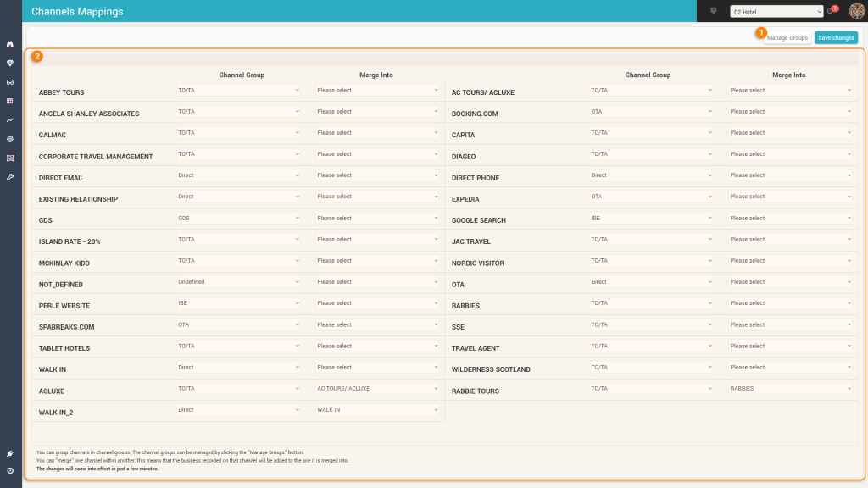Open the Channel Group dropdown for SPABREAKS.COM
868x488 pixels.
pyautogui.click(x=238, y=324)
